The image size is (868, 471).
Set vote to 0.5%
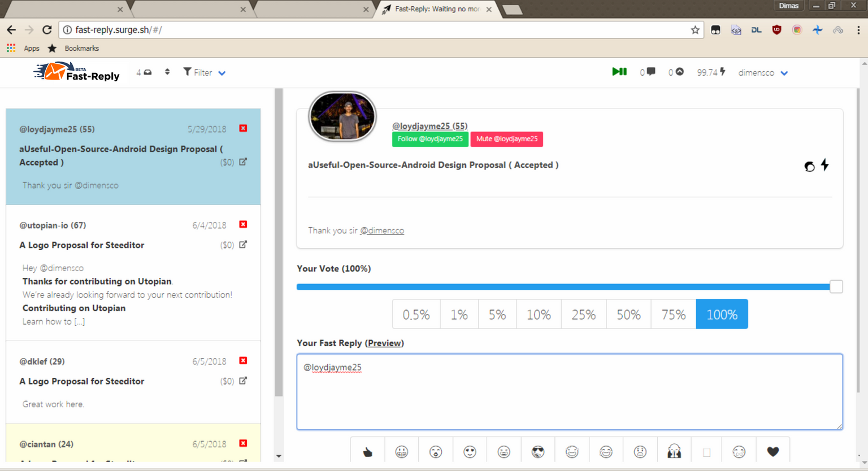pyautogui.click(x=416, y=314)
